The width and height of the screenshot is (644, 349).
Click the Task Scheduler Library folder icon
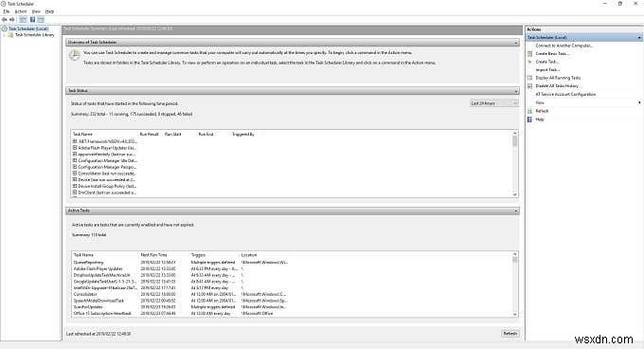point(10,35)
